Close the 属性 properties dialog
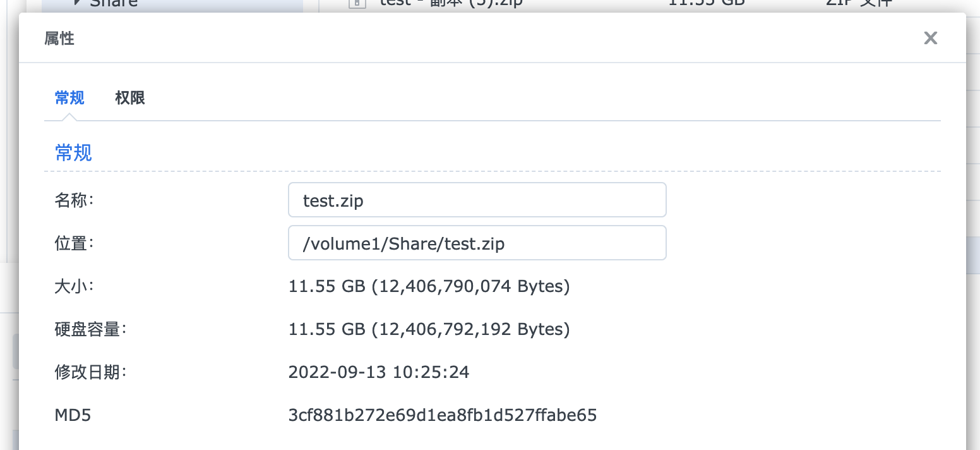The height and width of the screenshot is (450, 980). point(930,38)
